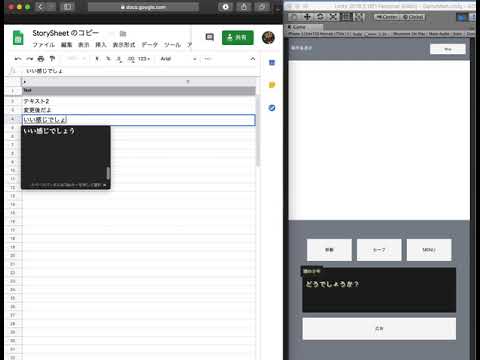Click the middle セーブ button in game view
This screenshot has width=480, height=360.
click(x=379, y=250)
